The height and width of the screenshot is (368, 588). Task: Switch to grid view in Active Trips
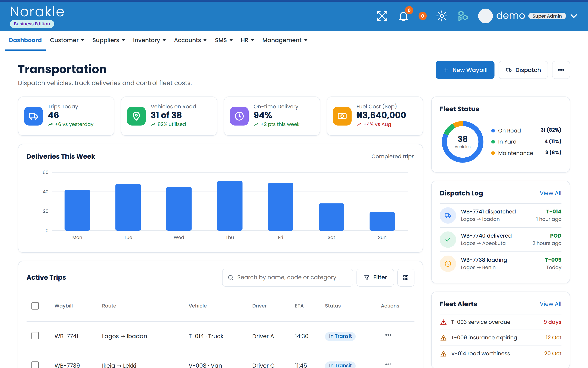pos(406,277)
